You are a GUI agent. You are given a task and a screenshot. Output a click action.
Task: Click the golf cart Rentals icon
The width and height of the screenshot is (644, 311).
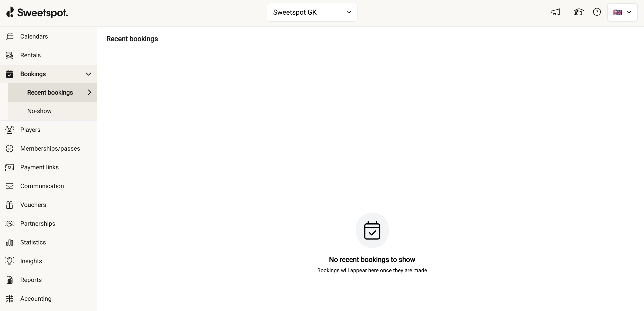tap(10, 55)
